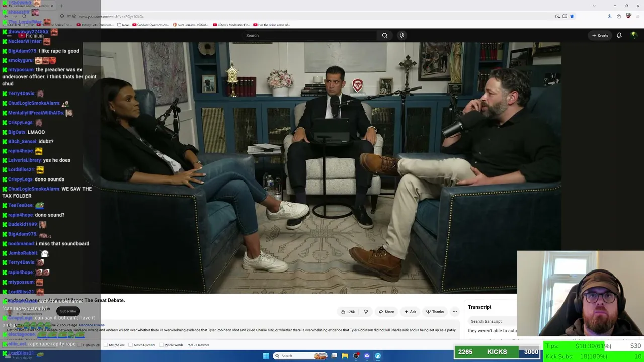644x362 pixels.
Task: Click the "9 of 73 matches" find status
Action: pos(199,345)
